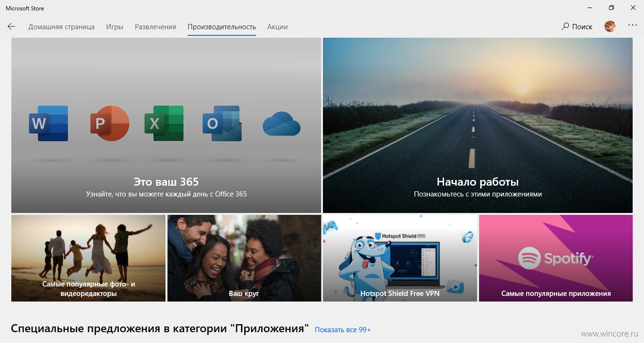The image size is (644, 343).
Task: Click the OneDrive cloud icon
Action: point(281,124)
